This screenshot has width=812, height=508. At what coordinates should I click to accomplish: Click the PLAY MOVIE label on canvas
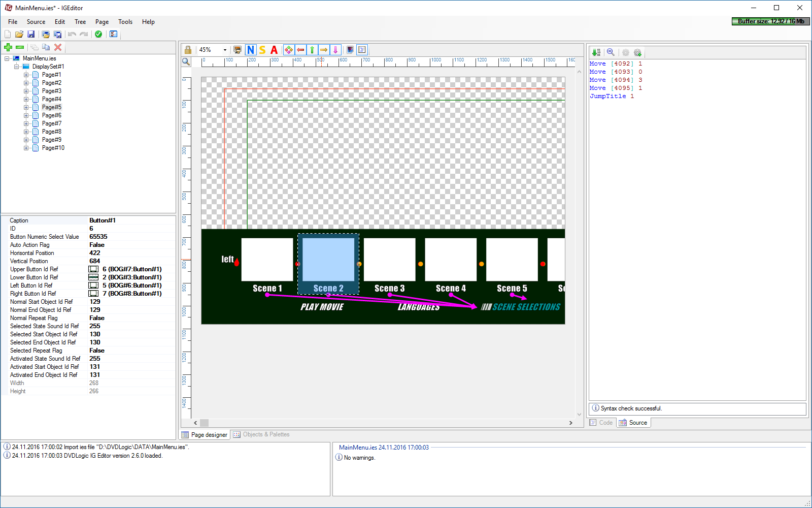[322, 307]
